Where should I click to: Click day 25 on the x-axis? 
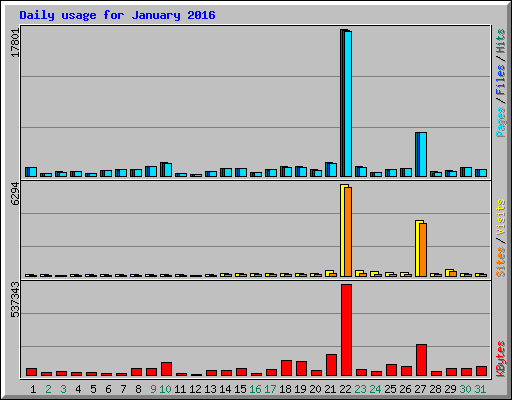(390, 389)
